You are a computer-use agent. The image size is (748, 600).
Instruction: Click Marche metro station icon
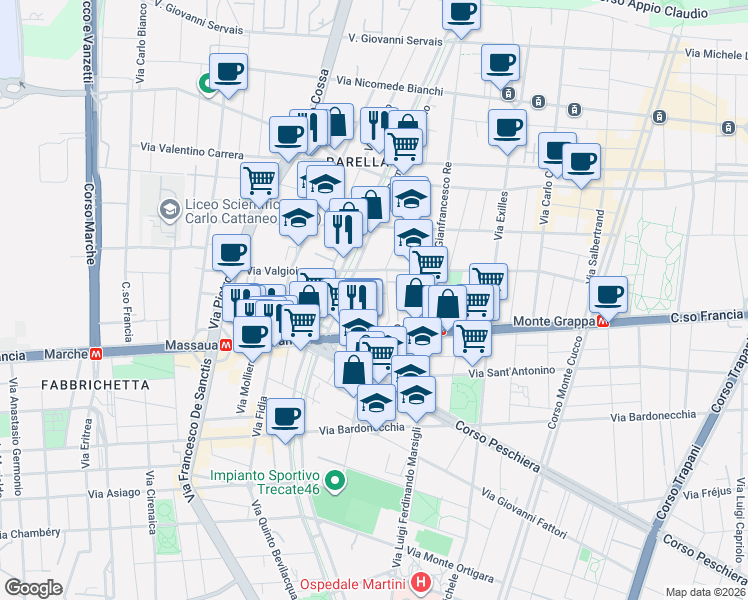(x=96, y=354)
